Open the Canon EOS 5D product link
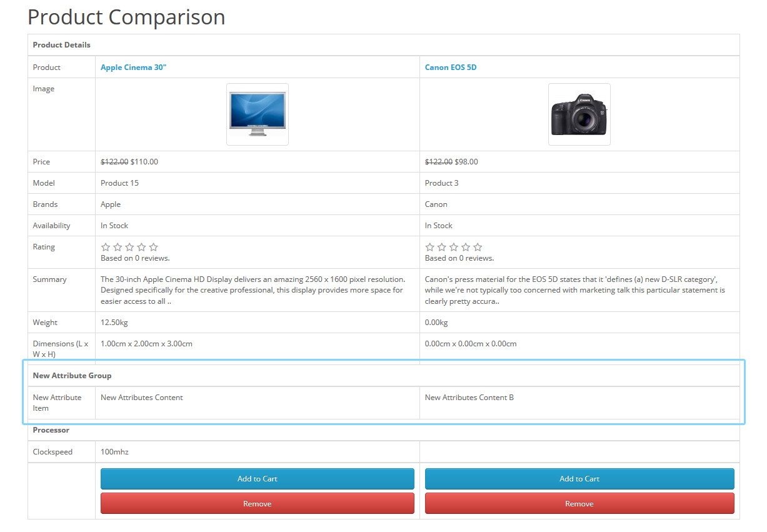The width and height of the screenshot is (767, 532). point(450,68)
